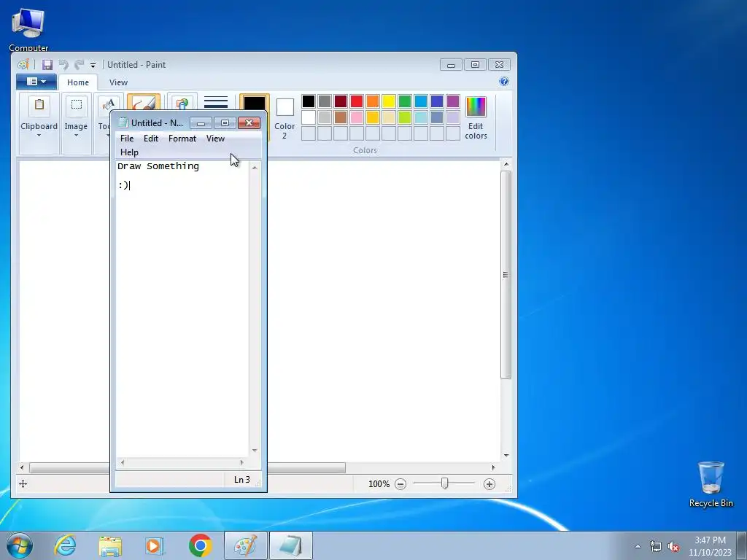Open the Windows Start button

coord(20,545)
